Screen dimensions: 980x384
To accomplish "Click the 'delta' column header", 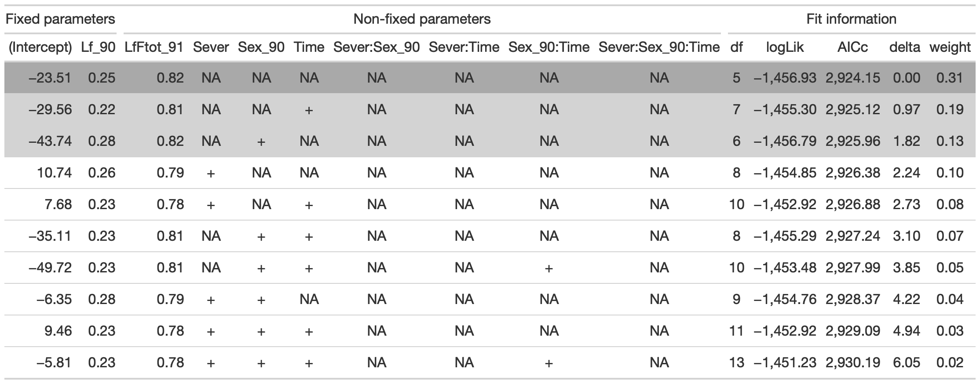I will [904, 47].
